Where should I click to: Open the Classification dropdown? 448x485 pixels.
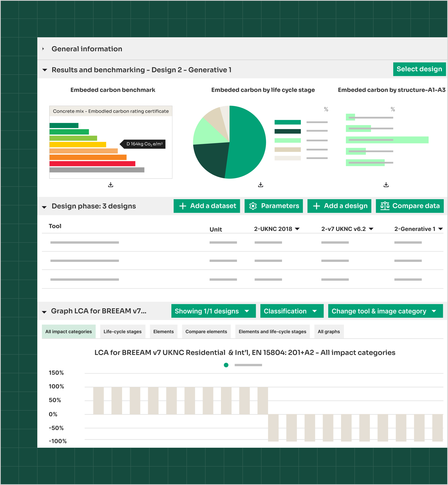[x=292, y=311]
